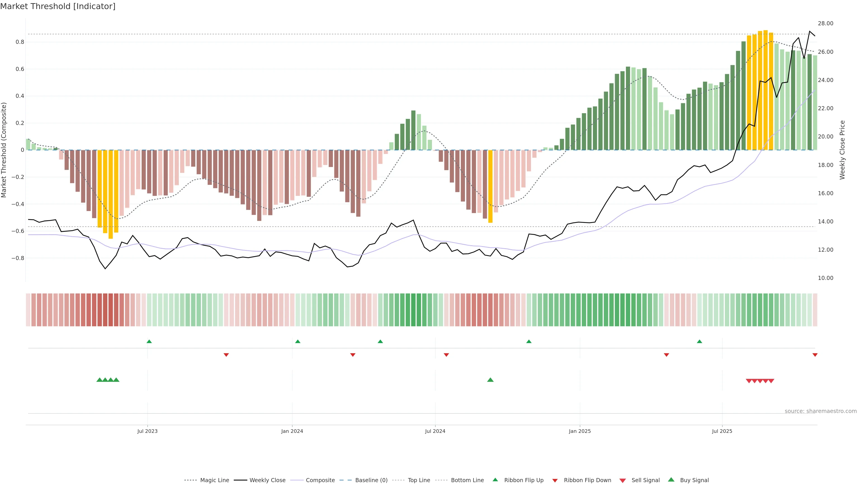Click the Buy Signal legend triangle

pos(671,480)
